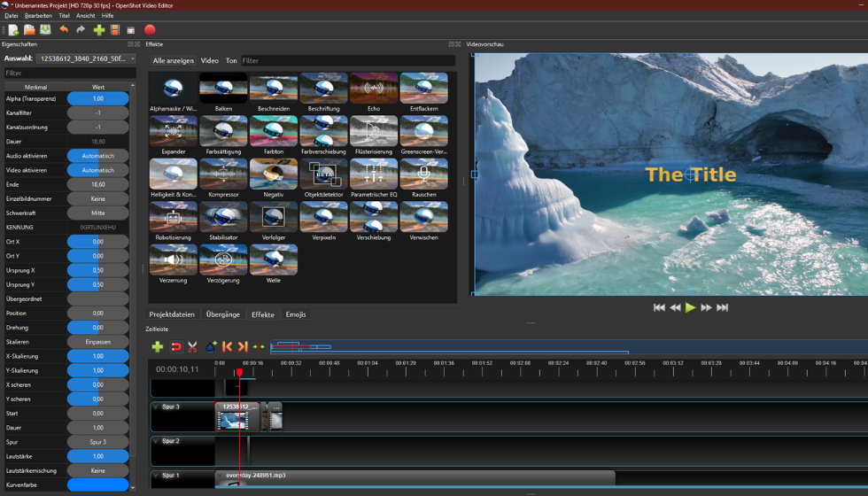Select the Welle effect

(274, 260)
